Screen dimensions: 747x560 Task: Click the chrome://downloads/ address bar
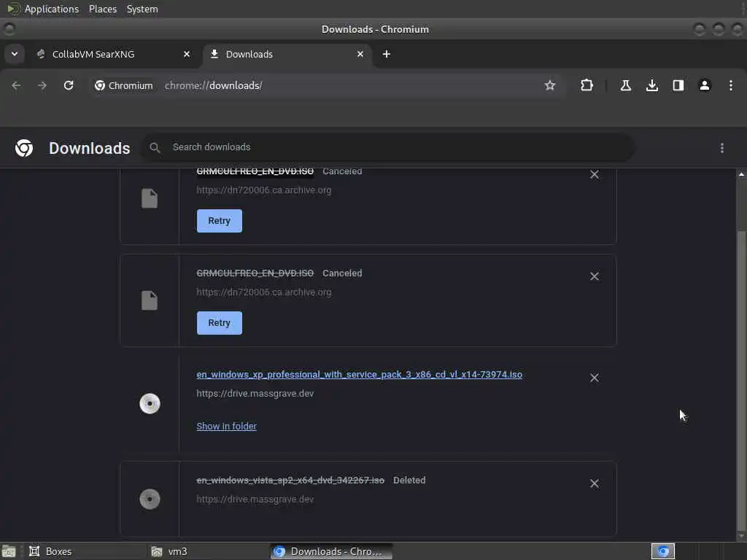click(213, 85)
